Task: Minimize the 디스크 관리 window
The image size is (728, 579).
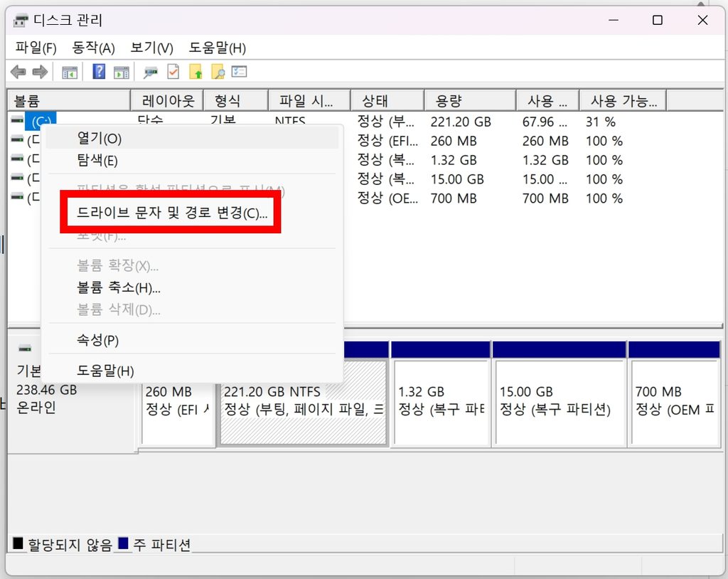Action: 614,20
